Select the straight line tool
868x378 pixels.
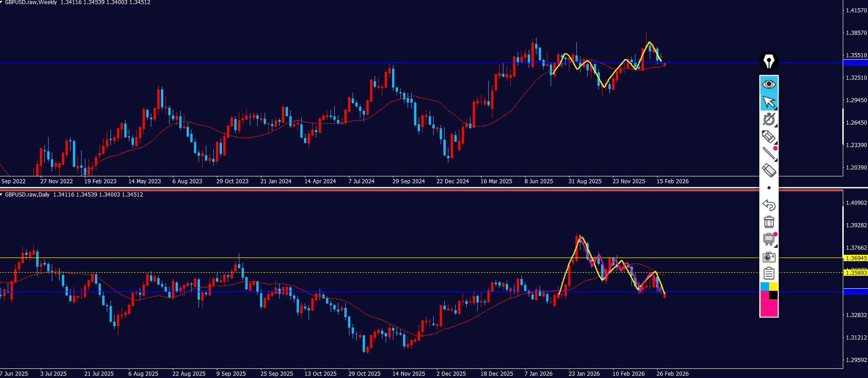pos(769,153)
